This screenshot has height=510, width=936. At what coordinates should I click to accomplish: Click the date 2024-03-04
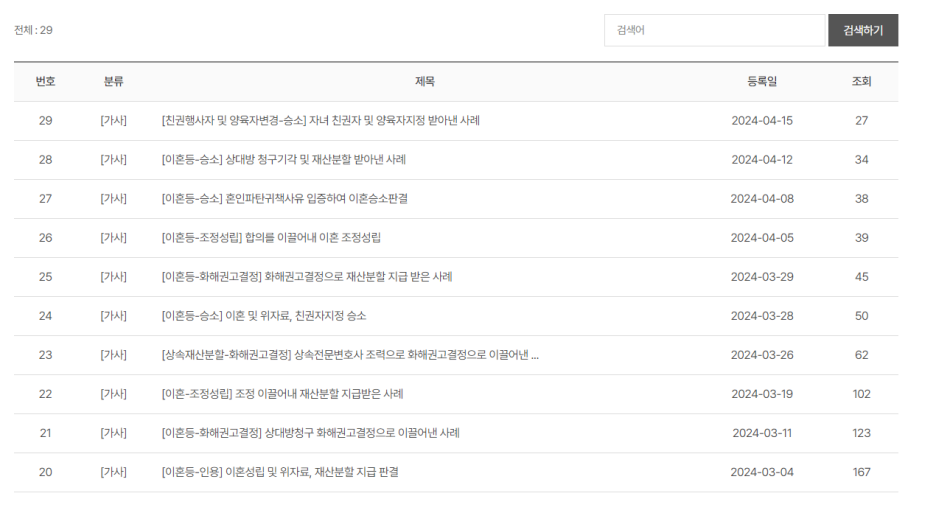click(x=762, y=472)
